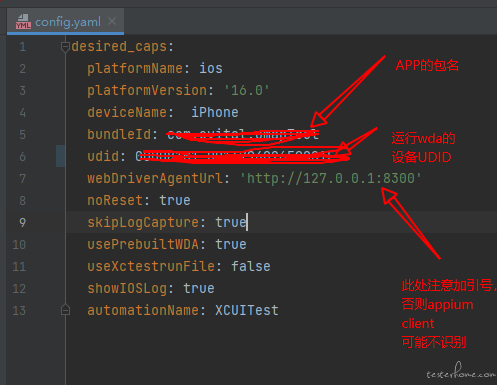Collapse the desired_caps fold arrow
Screen dimensions: 497x385
(x=65, y=47)
